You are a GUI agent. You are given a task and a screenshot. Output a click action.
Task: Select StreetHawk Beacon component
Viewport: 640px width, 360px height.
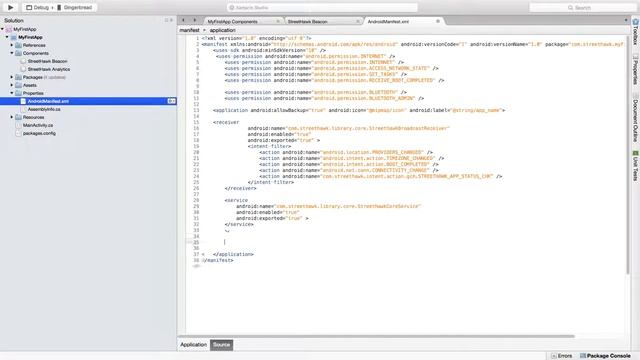47,61
